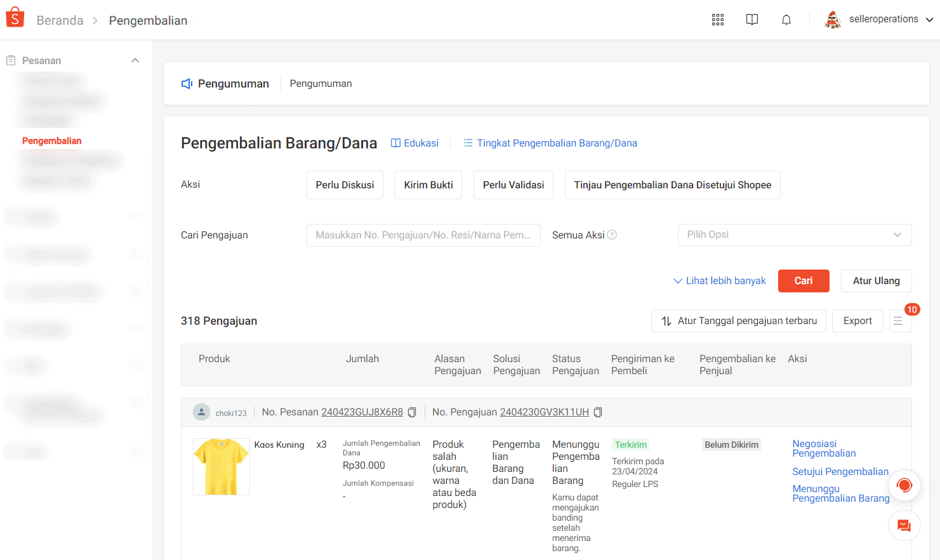Copy No. Pengajuan using the copy icon
This screenshot has height=560, width=940.
coord(597,412)
